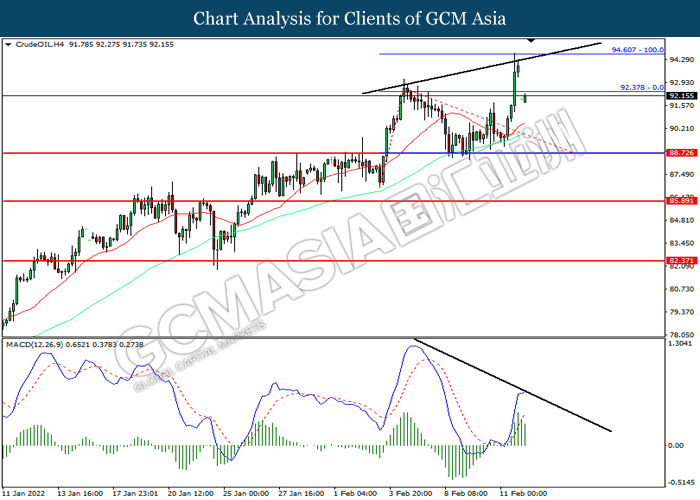The height and width of the screenshot is (500, 700).
Task: Click the Chart Analysis for Clients title
Action: (x=350, y=19)
